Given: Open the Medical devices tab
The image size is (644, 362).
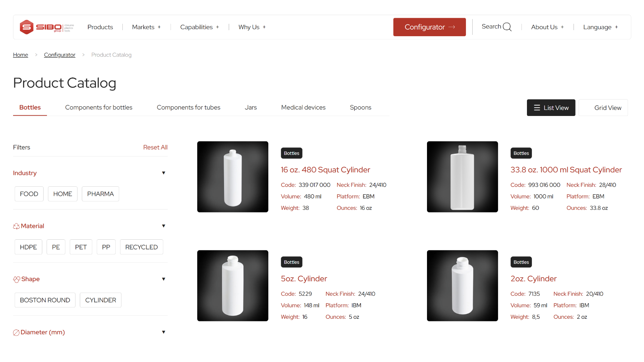Looking at the screenshot, I should point(303,107).
